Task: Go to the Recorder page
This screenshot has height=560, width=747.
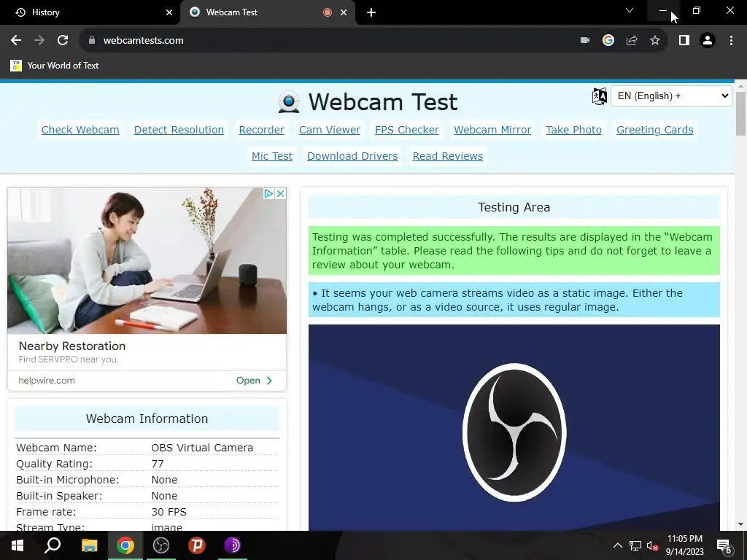Action: 262,130
